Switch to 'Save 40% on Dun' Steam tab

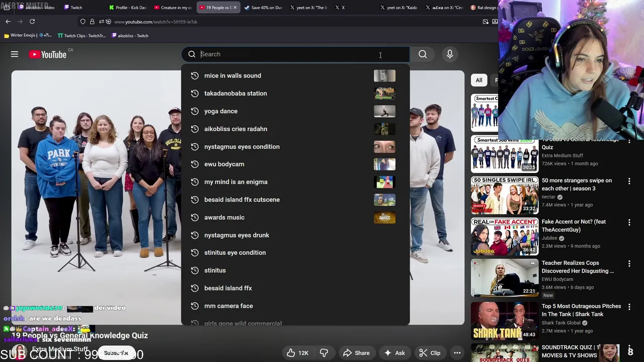pos(264,8)
